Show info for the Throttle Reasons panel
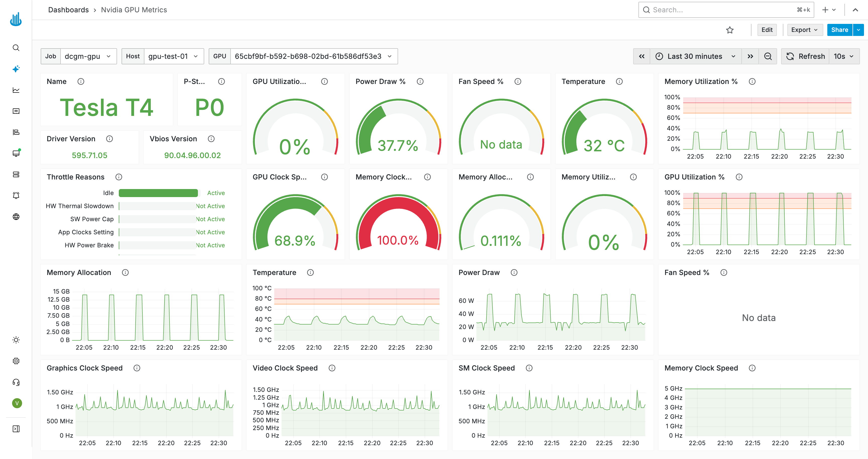The image size is (868, 459). [119, 177]
